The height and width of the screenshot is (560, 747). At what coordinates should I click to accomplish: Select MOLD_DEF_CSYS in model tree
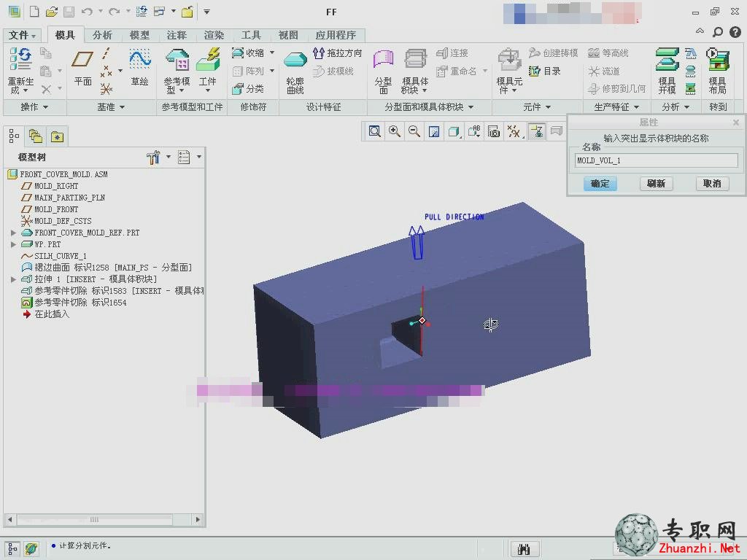point(63,221)
